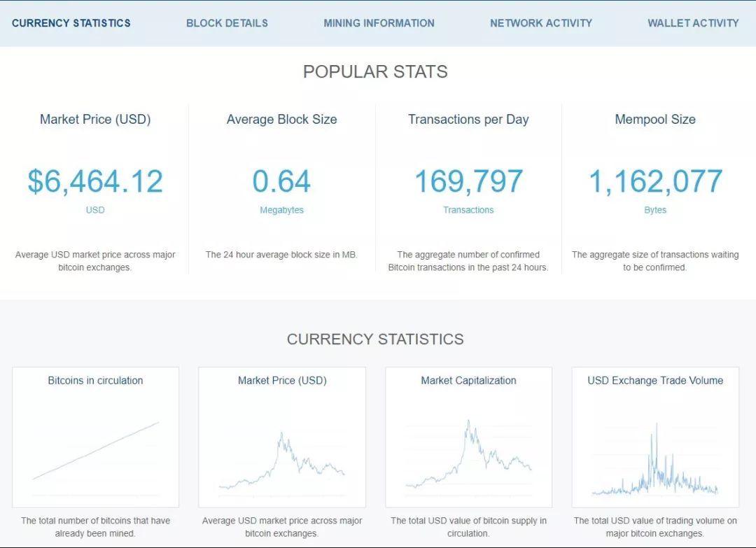756x548 pixels.
Task: Open the Market Price (USD) chart thumbnail
Action: point(282,448)
